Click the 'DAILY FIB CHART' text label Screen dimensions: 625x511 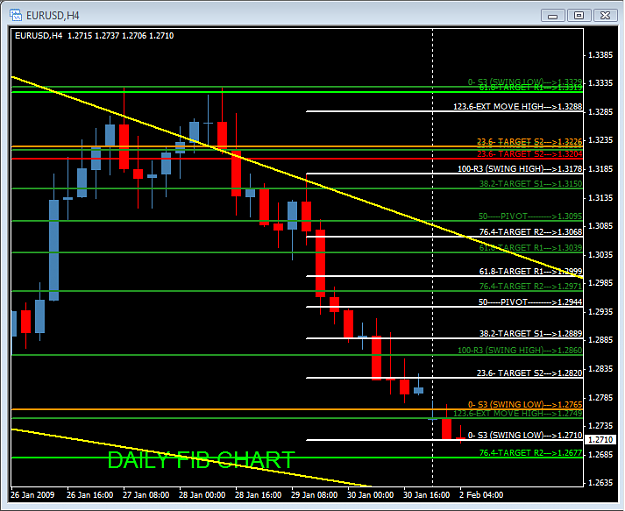coord(201,460)
